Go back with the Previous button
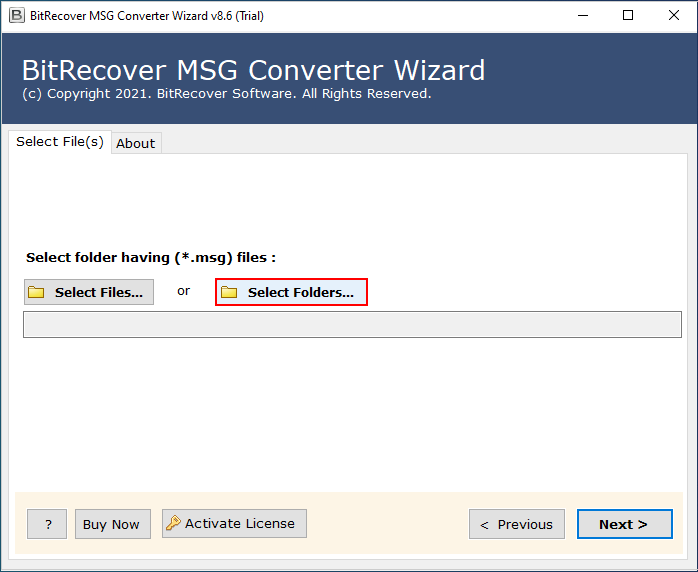Viewport: 698px width, 572px height. [x=517, y=524]
